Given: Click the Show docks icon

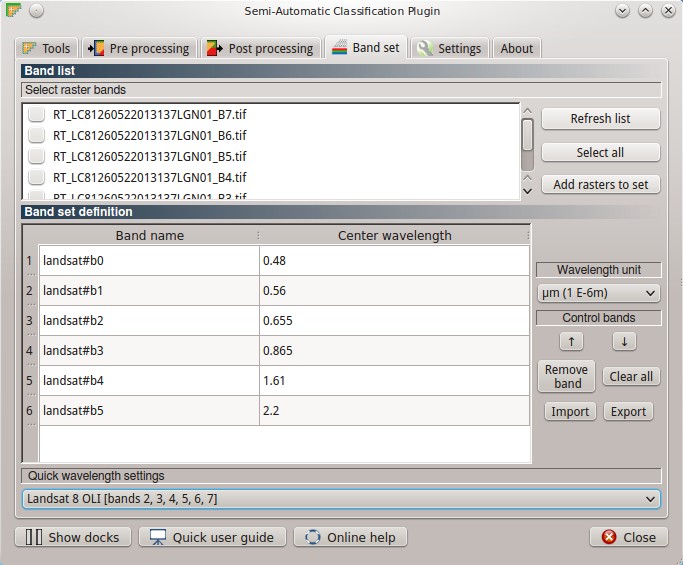Looking at the screenshot, I should 34,537.
